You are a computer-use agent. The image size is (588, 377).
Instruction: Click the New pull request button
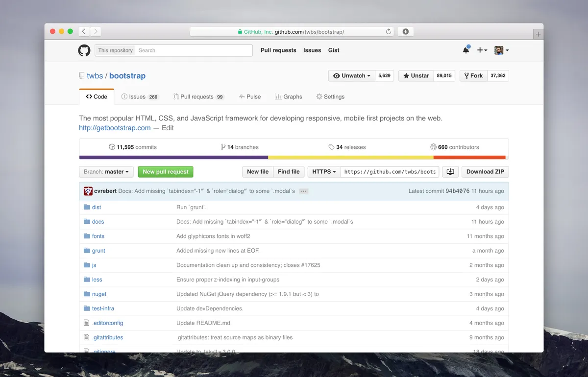point(165,171)
